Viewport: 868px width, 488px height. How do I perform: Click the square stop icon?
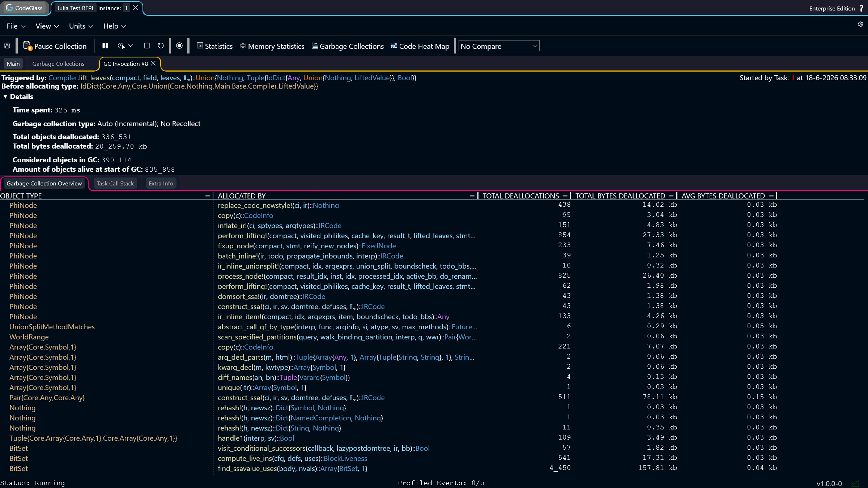point(147,46)
